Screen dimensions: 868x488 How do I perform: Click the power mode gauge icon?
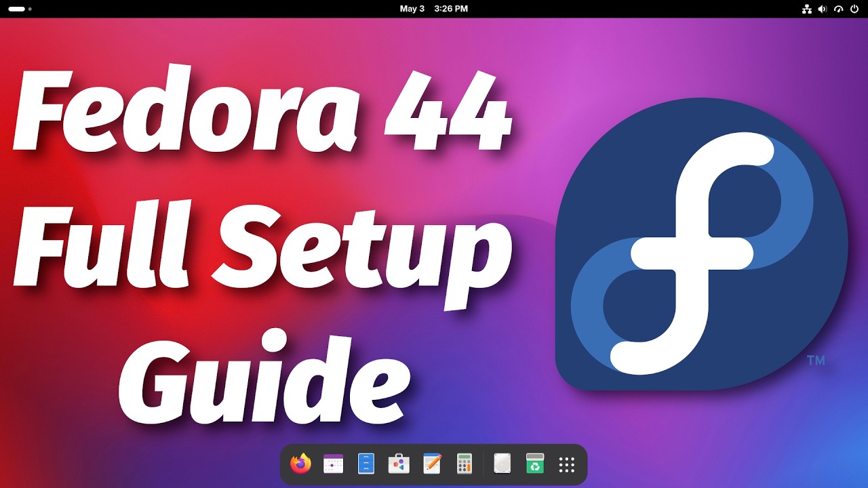pos(839,9)
